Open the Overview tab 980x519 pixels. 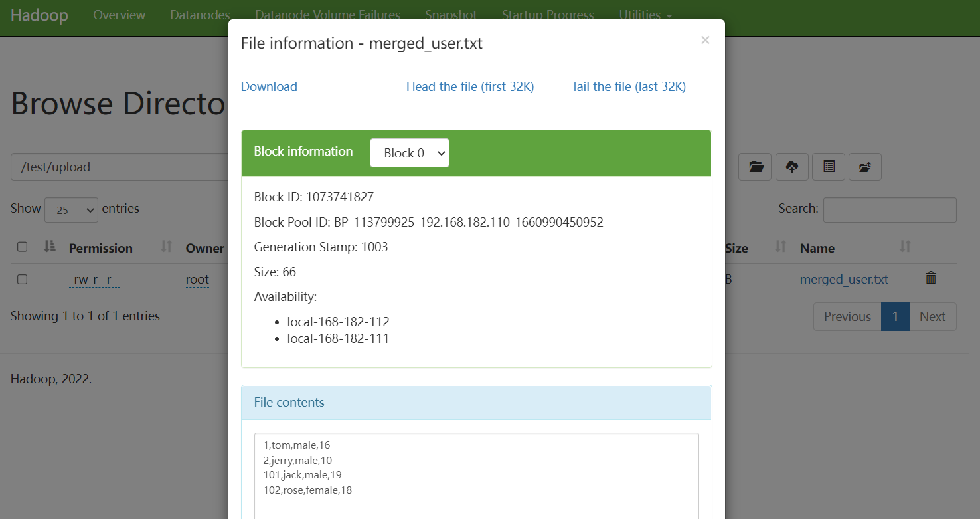pos(120,15)
